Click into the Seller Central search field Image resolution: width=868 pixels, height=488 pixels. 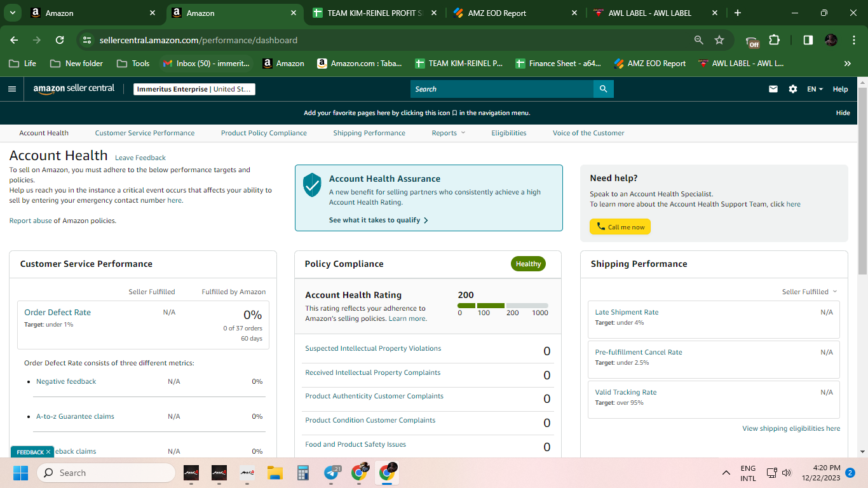(502, 89)
